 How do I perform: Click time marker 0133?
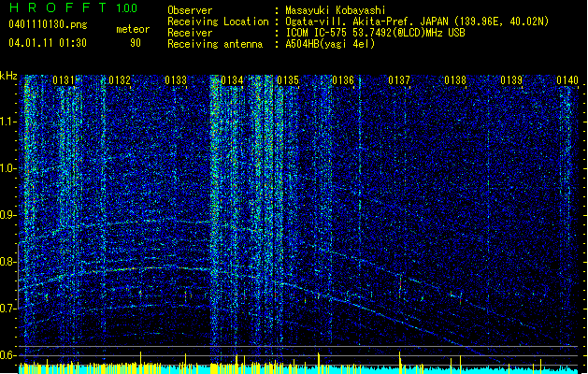click(x=176, y=80)
